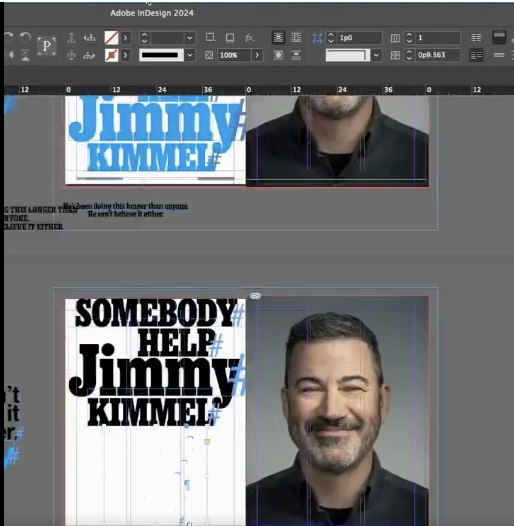Click the linked image badge on photo
Screen dimensions: 514x526
point(255,296)
